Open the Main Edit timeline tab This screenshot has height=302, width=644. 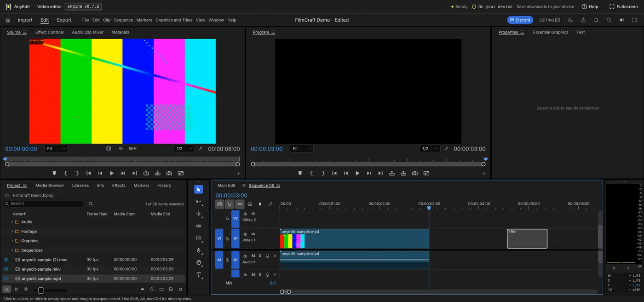[226, 186]
